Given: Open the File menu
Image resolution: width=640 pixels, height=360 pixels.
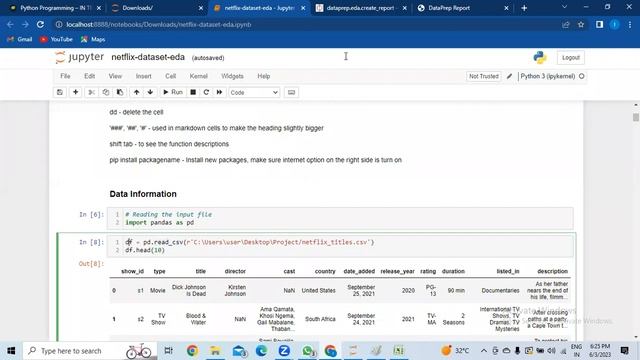Looking at the screenshot, I should [x=65, y=76].
